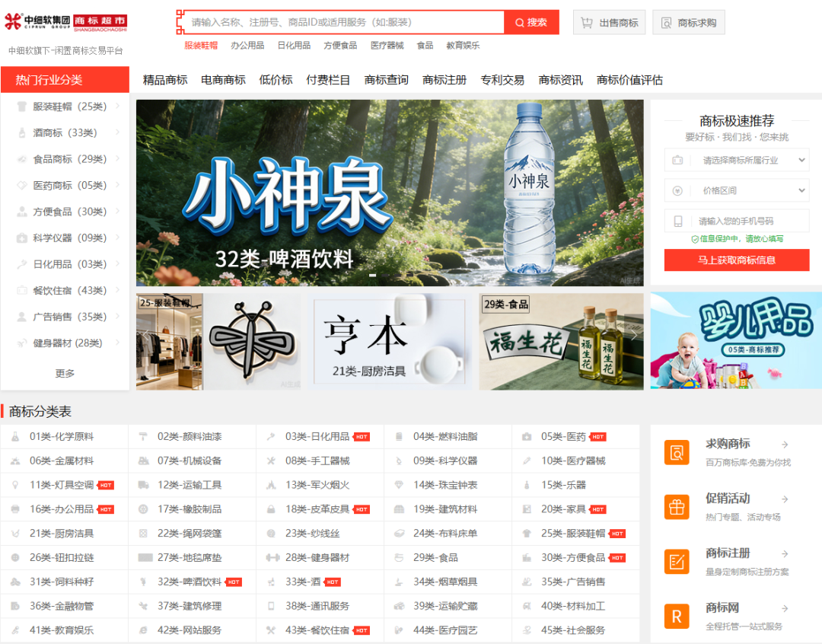Open the 请选择商标所属行业 dropdown
The height and width of the screenshot is (644, 822).
pyautogui.click(x=736, y=160)
